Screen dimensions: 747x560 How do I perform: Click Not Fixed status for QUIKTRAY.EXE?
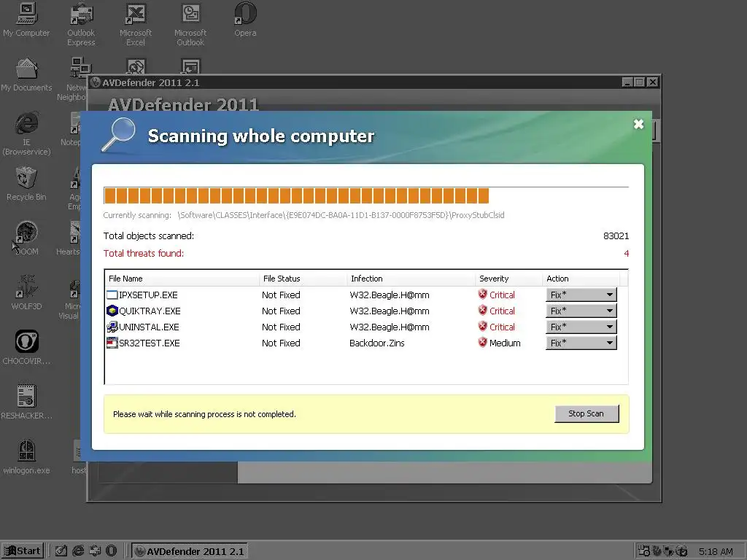pyautogui.click(x=281, y=311)
